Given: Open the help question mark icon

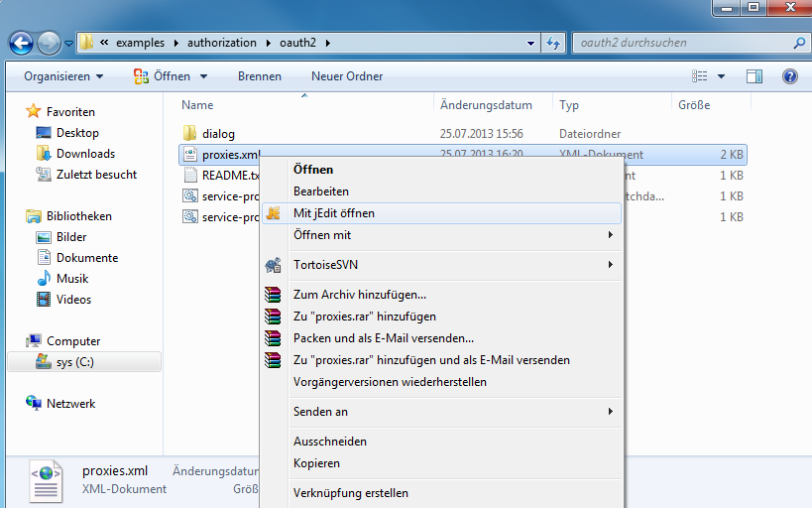Looking at the screenshot, I should point(790,76).
